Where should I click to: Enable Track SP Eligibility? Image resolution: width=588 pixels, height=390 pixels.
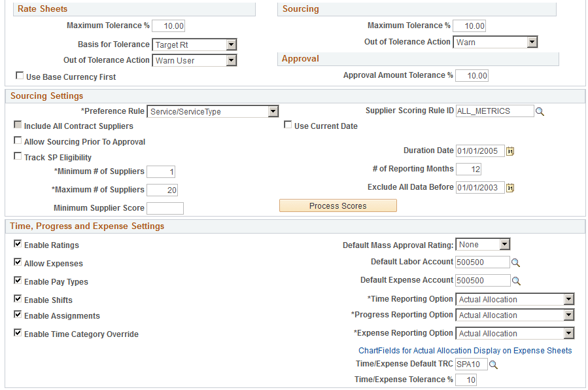tap(18, 156)
